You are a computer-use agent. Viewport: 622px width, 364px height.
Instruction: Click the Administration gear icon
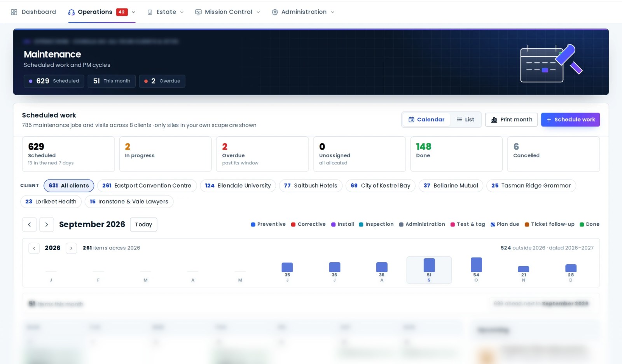(x=275, y=12)
